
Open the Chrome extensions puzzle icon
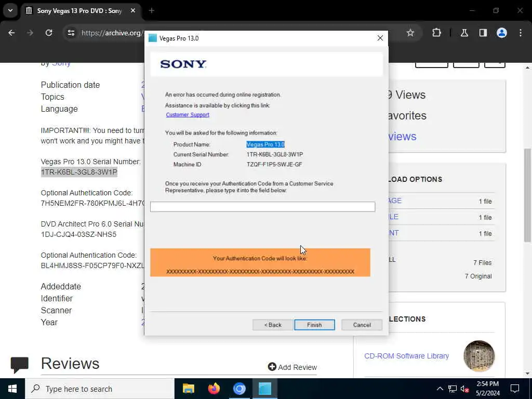pyautogui.click(x=436, y=33)
